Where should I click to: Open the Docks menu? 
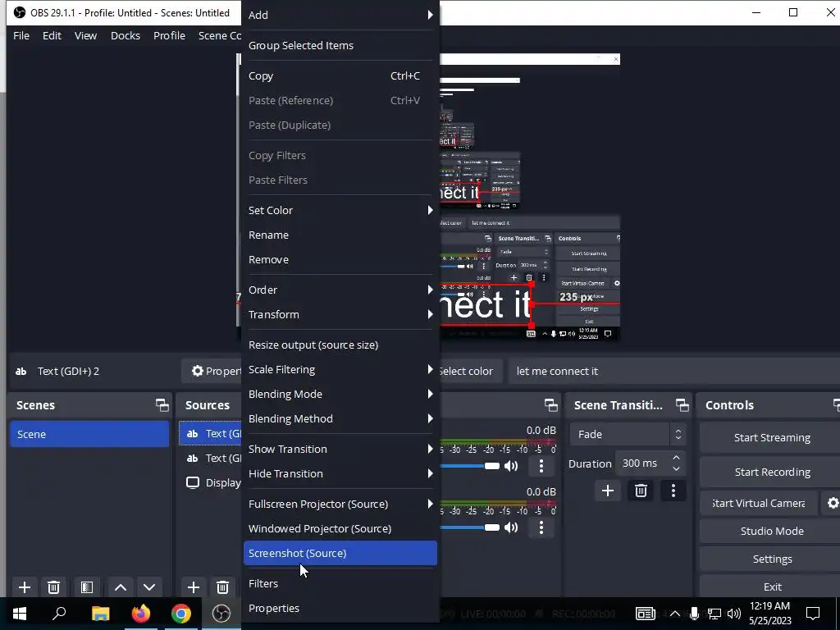126,35
